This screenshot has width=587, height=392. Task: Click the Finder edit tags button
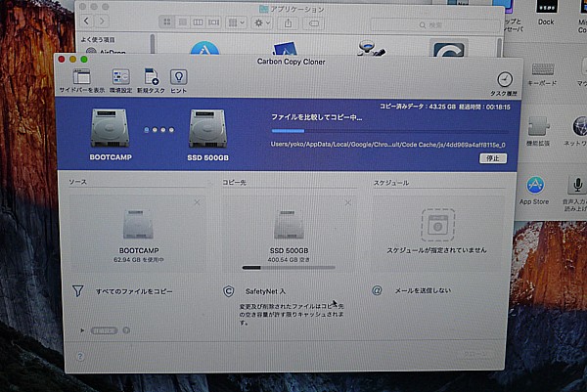[x=314, y=23]
